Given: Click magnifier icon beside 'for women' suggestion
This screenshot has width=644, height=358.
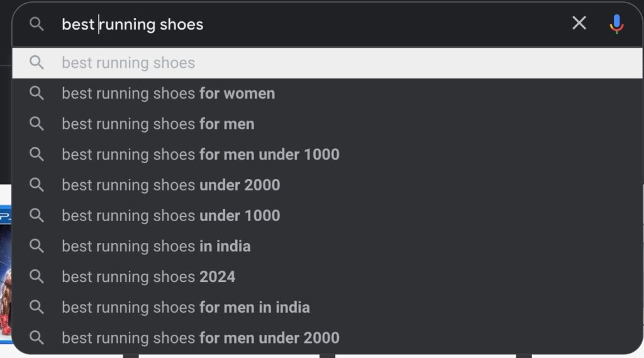Looking at the screenshot, I should coord(36,94).
